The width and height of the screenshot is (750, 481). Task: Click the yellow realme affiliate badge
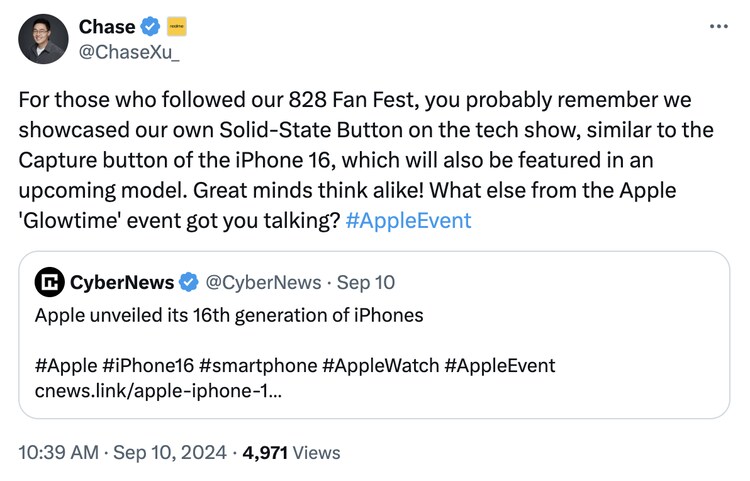point(176,27)
